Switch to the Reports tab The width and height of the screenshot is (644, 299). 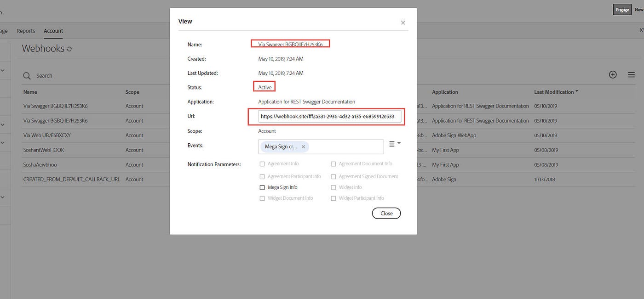26,31
